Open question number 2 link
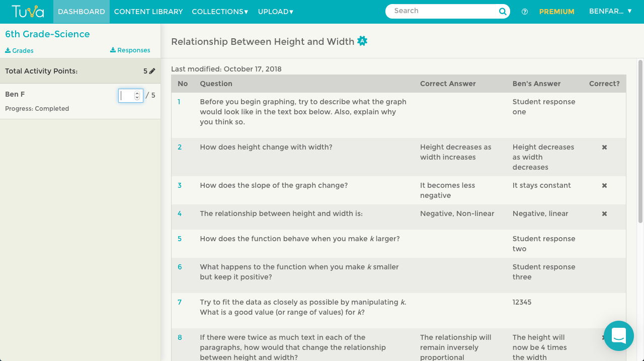The width and height of the screenshot is (644, 361). 180,147
